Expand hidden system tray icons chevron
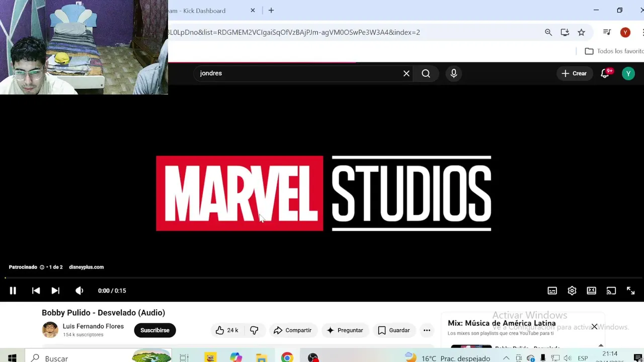Viewport: 644px width, 362px height. point(506,358)
